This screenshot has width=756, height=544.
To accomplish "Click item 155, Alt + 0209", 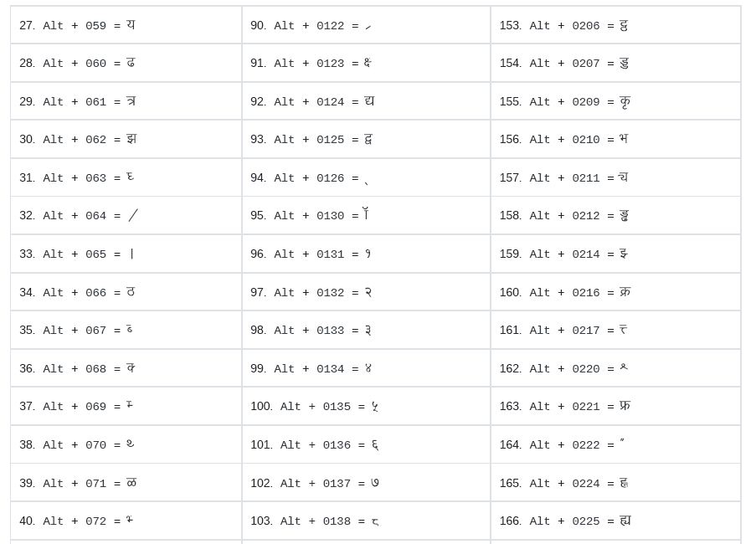I will [615, 101].
